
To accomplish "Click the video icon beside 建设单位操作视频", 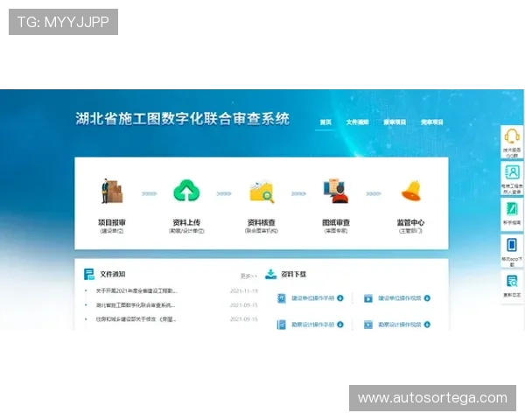I will pyautogui.click(x=368, y=298).
